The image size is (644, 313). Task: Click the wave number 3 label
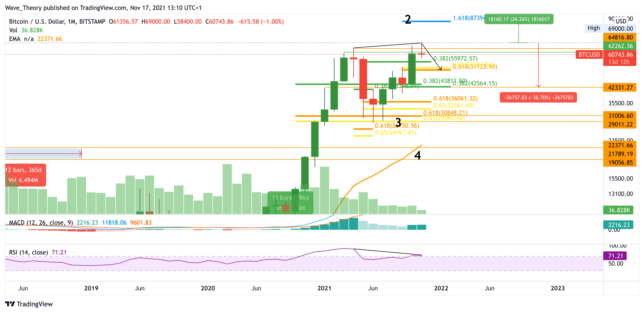point(398,122)
